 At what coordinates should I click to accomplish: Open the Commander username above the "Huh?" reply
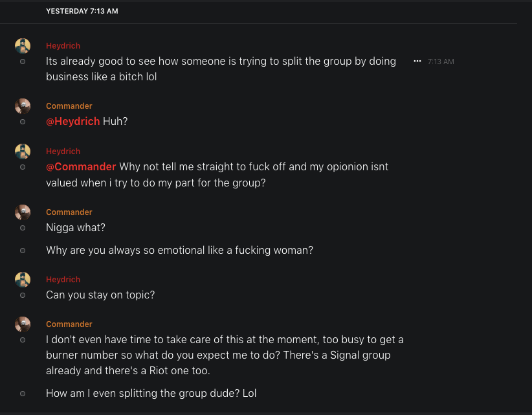[x=69, y=106]
